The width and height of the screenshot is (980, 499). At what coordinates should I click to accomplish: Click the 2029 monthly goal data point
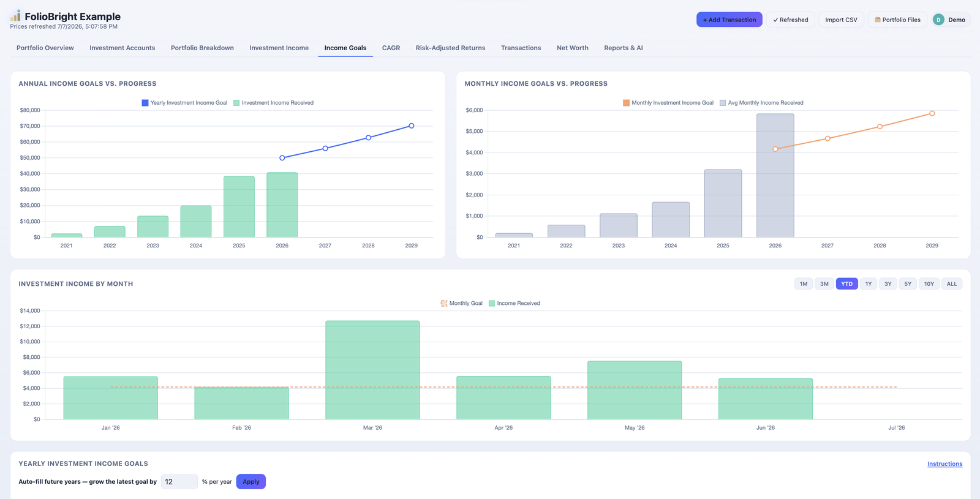[x=932, y=113]
